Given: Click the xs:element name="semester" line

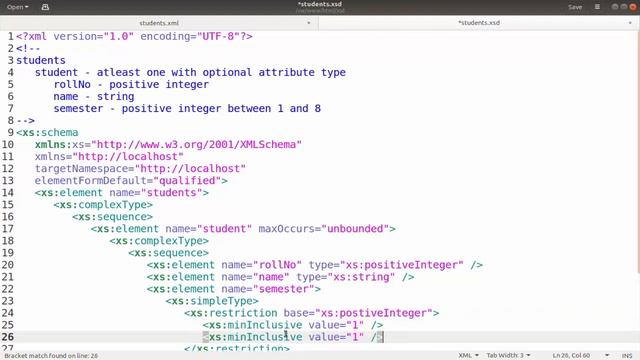Looking at the screenshot, I should (x=234, y=289).
